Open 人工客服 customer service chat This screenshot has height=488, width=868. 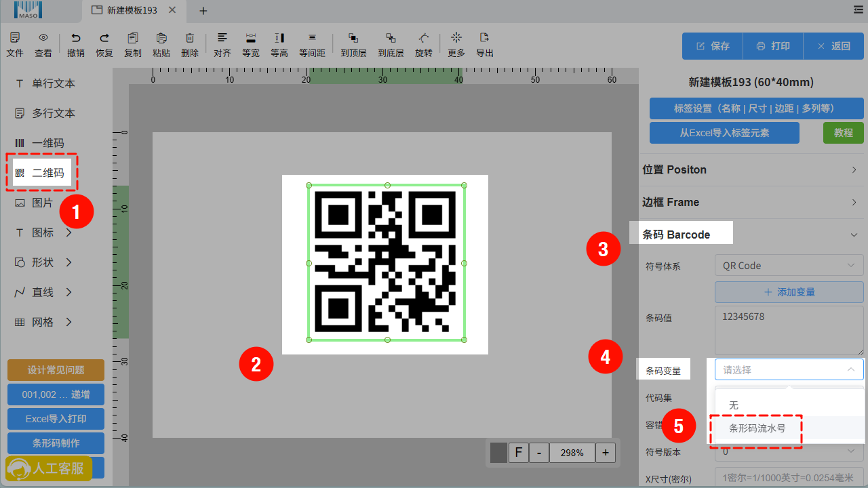click(x=49, y=468)
